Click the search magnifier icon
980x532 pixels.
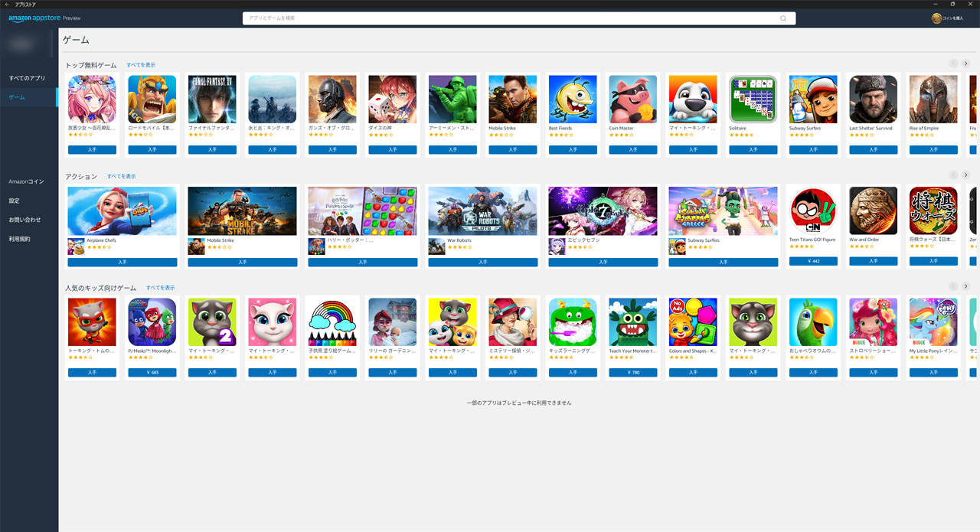pyautogui.click(x=783, y=18)
